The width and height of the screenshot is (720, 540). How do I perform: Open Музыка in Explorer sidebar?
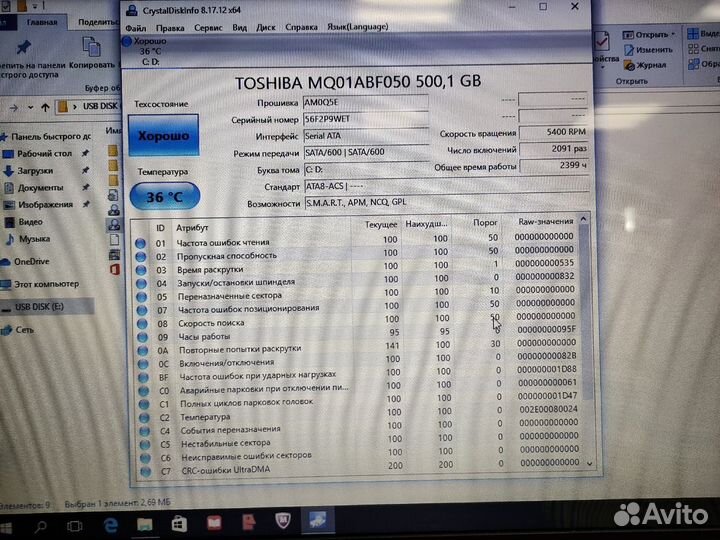34,239
